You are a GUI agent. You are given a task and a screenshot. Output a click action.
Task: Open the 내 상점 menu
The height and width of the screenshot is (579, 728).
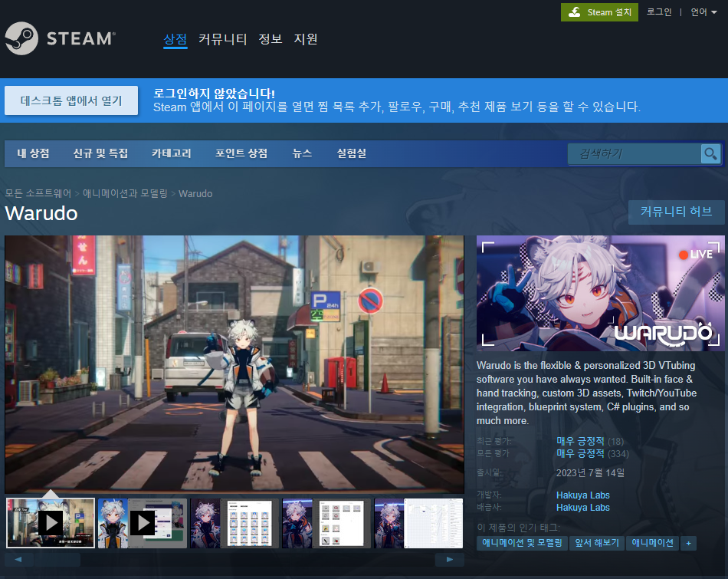pos(33,153)
